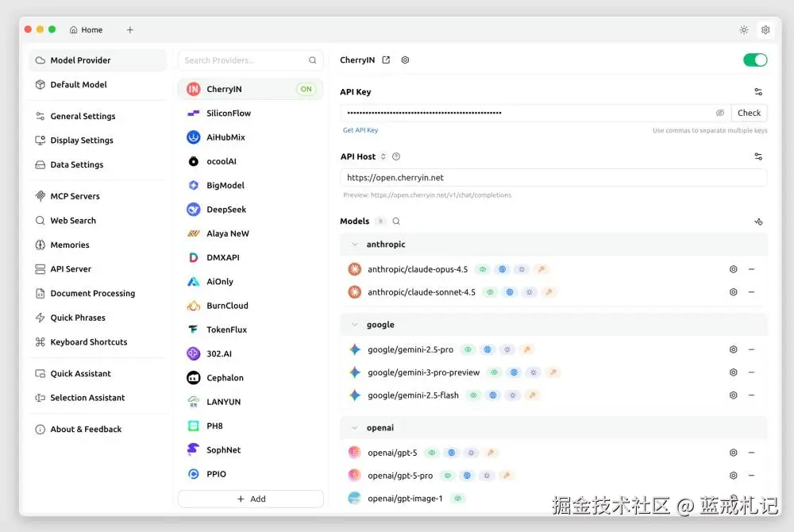Collapse the google model group

pos(354,325)
